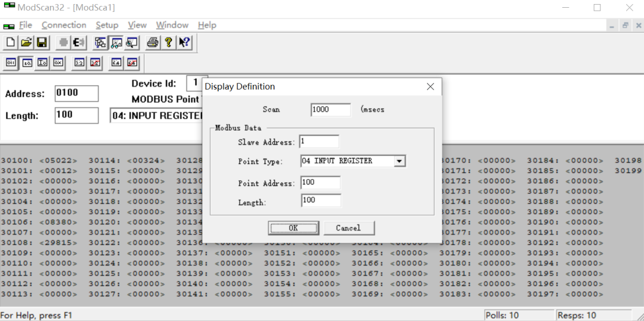This screenshot has width=644, height=321.
Task: Activate context help arrow-question icon
Action: coord(184,42)
